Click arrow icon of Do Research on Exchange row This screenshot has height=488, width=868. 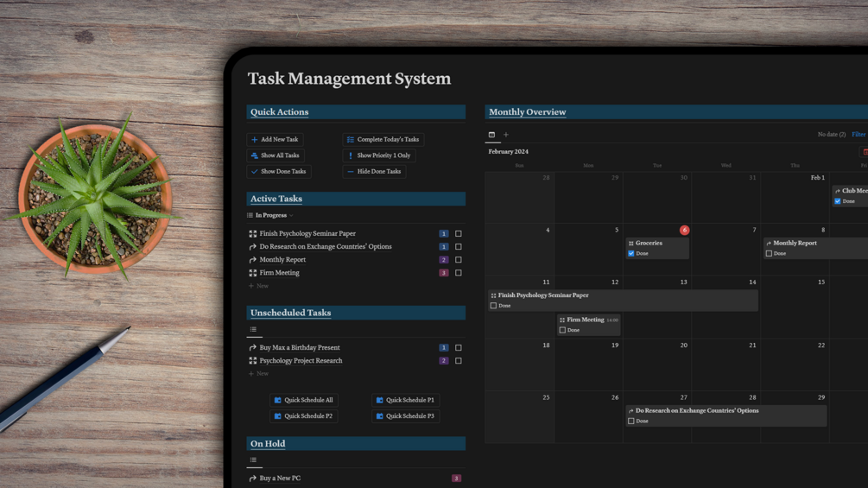pyautogui.click(x=252, y=247)
